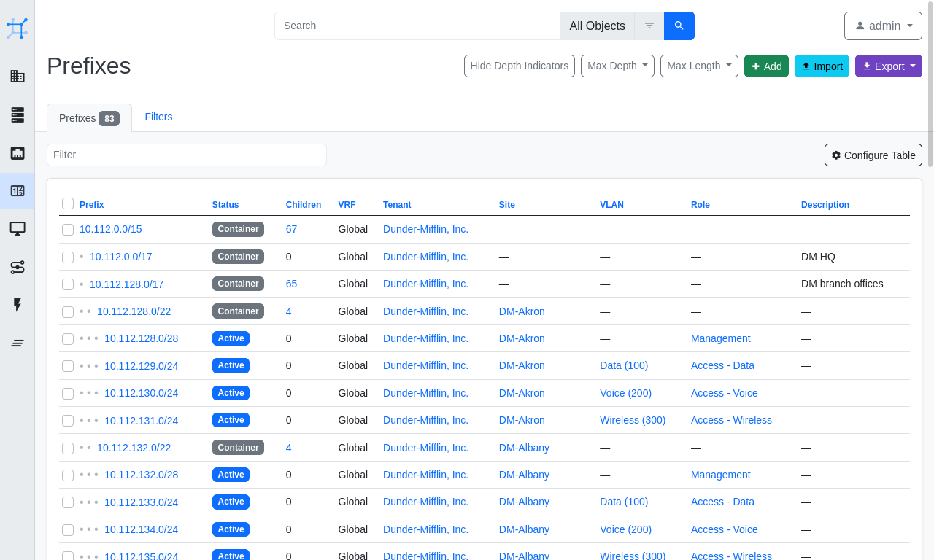Select the Devices sidebar icon
The image size is (934, 560).
pos(18,114)
